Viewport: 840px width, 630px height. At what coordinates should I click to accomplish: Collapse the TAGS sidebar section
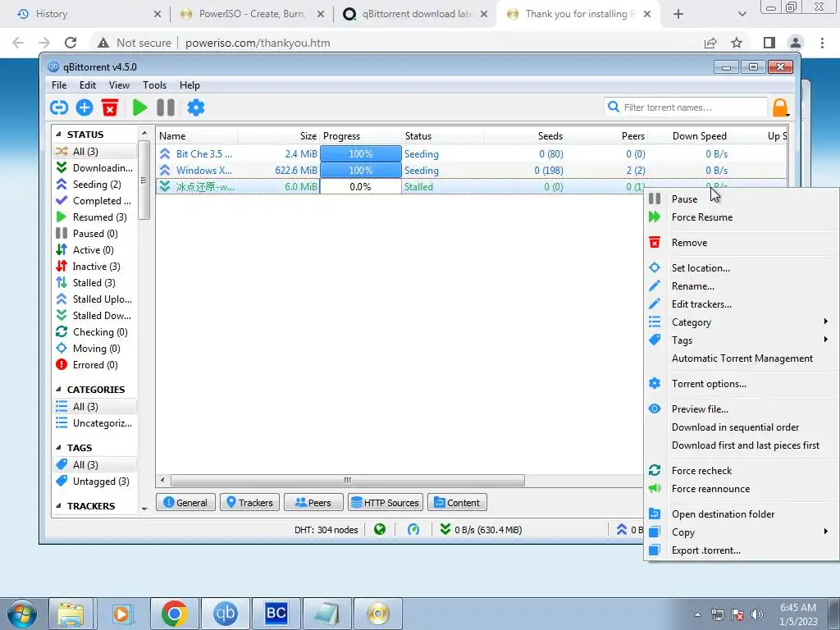(x=58, y=447)
